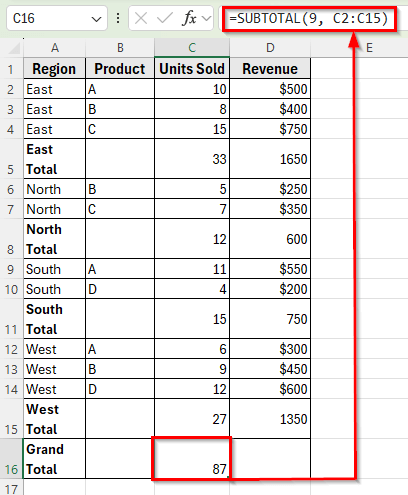Screen dimensions: 408x495
Task: Click the $500 revenue cell
Action: (270, 89)
